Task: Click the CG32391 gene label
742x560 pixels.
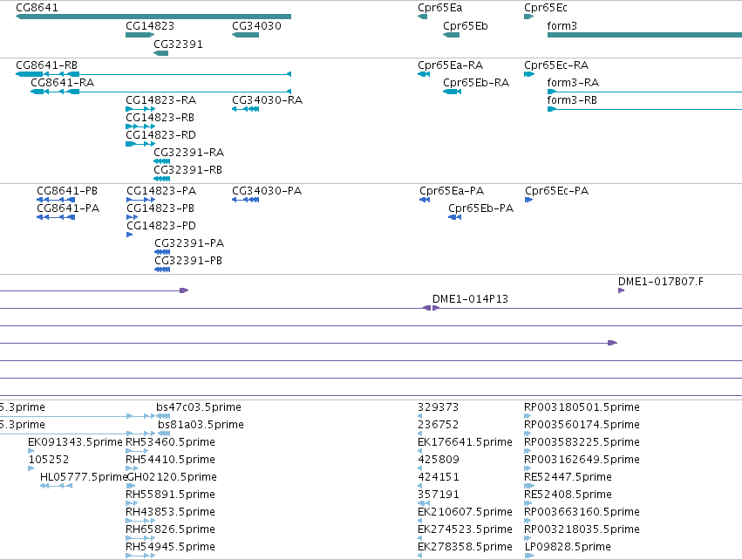Action: 179,44
